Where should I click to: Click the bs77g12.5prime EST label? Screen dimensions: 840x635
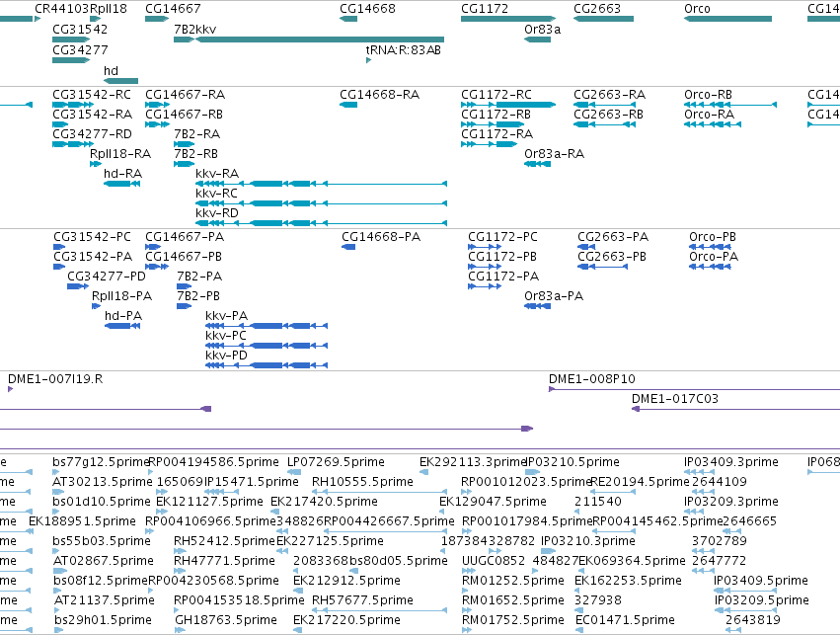click(x=100, y=462)
